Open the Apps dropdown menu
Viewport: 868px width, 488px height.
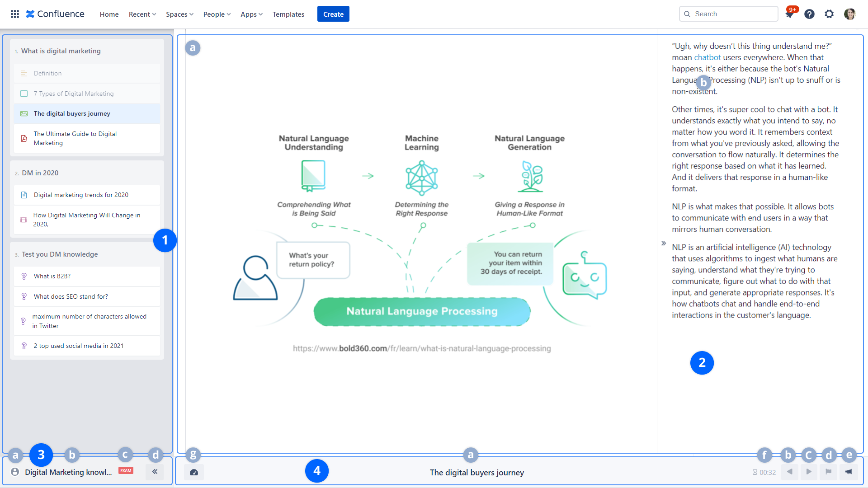coord(251,14)
